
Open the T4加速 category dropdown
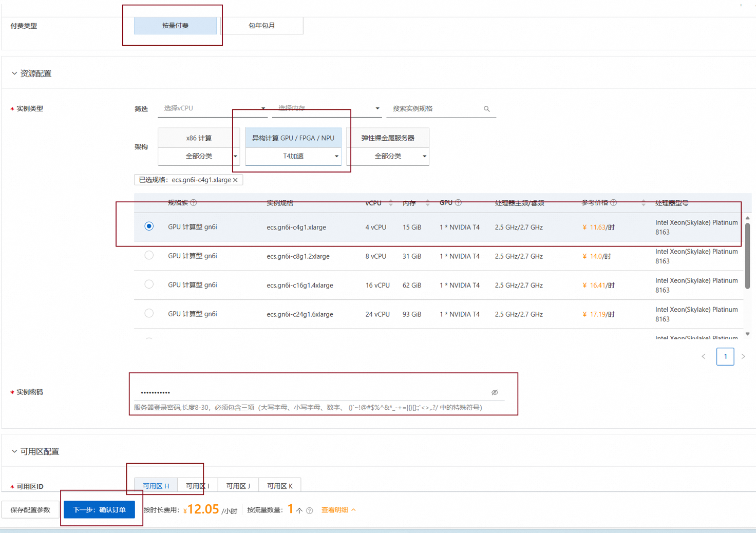293,156
